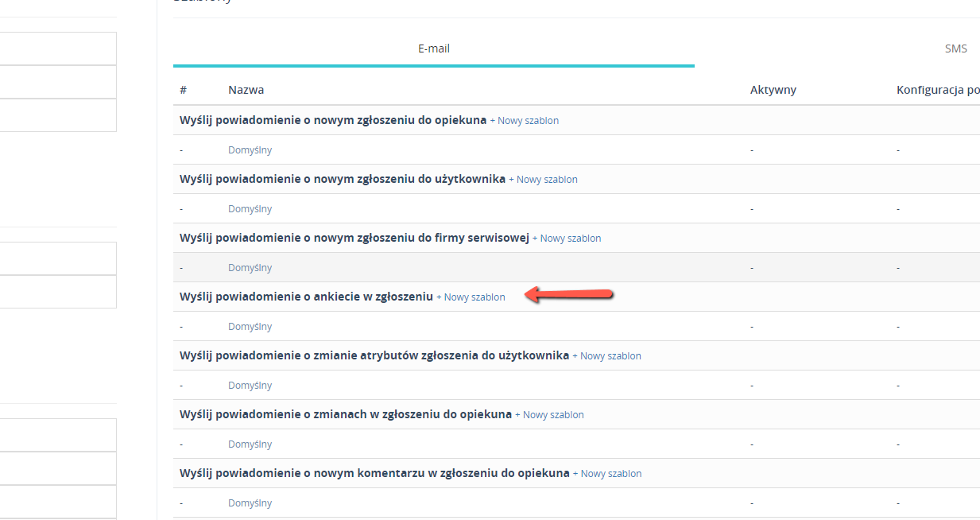The height and width of the screenshot is (520, 980).
Task: Select heading 'Wyślij powiadomienie o zmianach w zgłoszeniu do opiekuna'
Action: point(346,414)
